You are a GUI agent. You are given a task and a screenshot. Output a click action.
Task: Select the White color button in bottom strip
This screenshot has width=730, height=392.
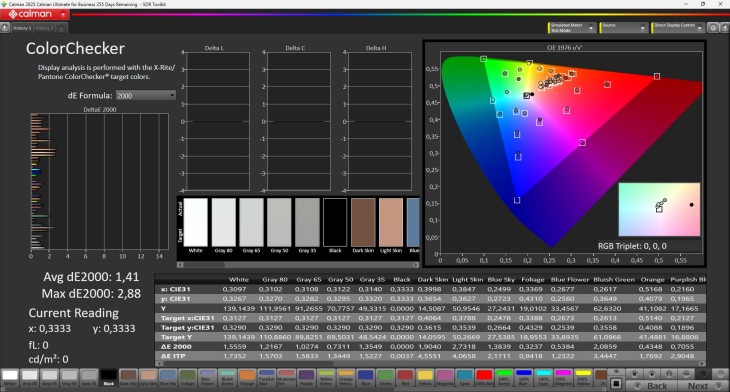(x=10, y=378)
